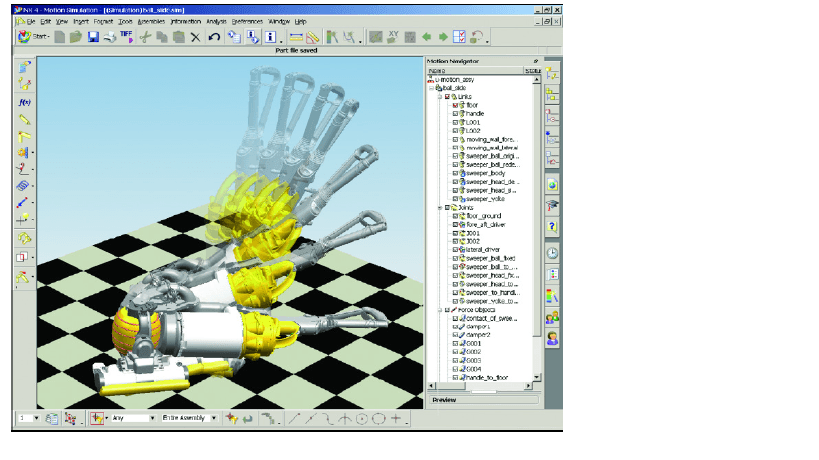Toggle the checkbox for lateral_driver joint
This screenshot has width=819, height=460.
coord(455,250)
